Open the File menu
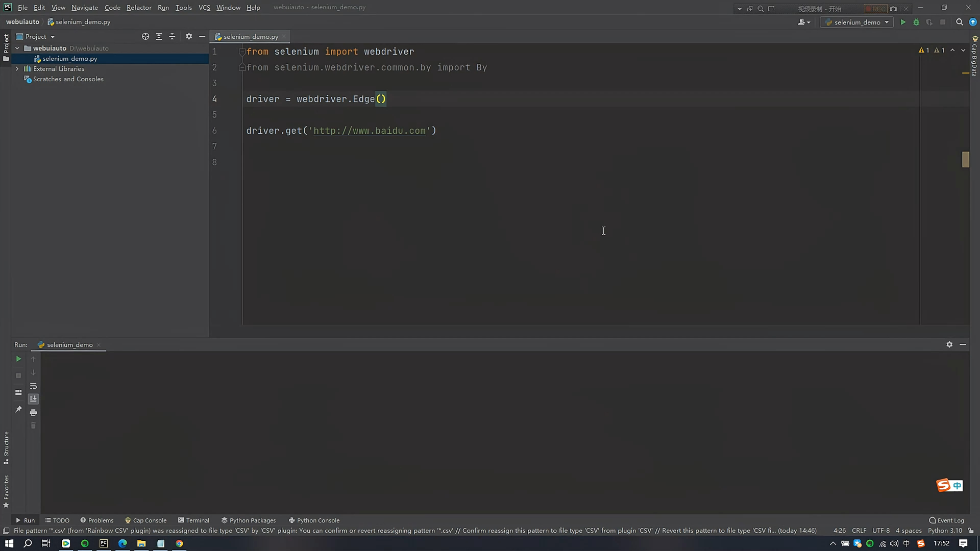Screen dimensions: 980x551 pyautogui.click(x=22, y=8)
